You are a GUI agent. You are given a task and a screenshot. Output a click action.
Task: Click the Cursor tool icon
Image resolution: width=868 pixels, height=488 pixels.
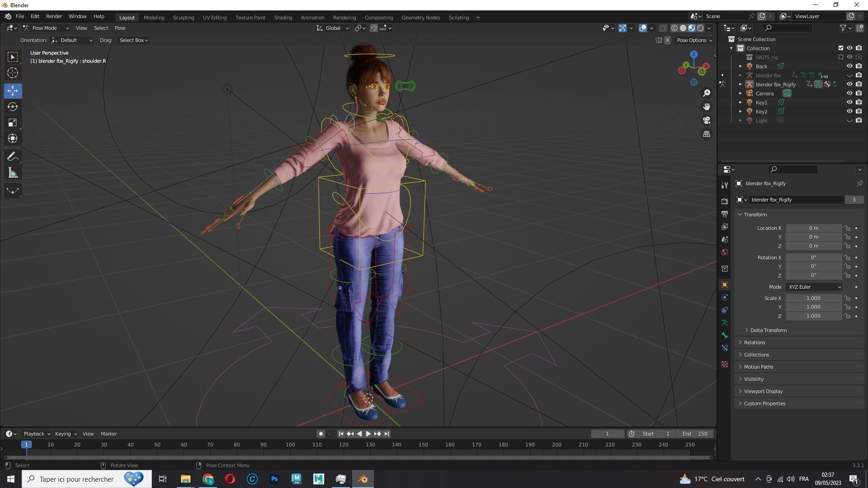point(13,73)
